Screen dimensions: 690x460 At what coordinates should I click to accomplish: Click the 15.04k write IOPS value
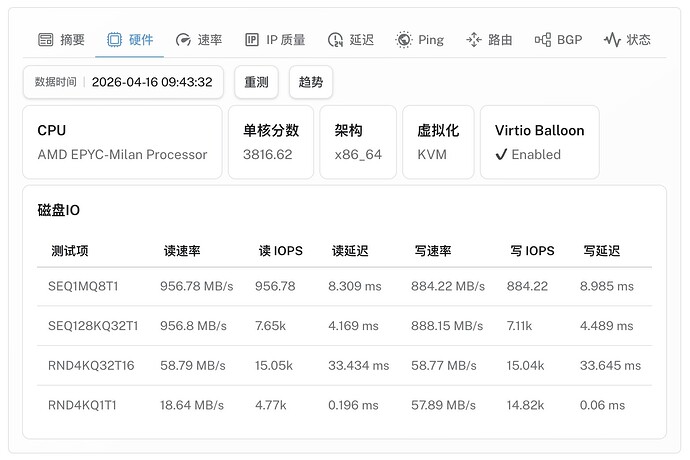point(525,365)
